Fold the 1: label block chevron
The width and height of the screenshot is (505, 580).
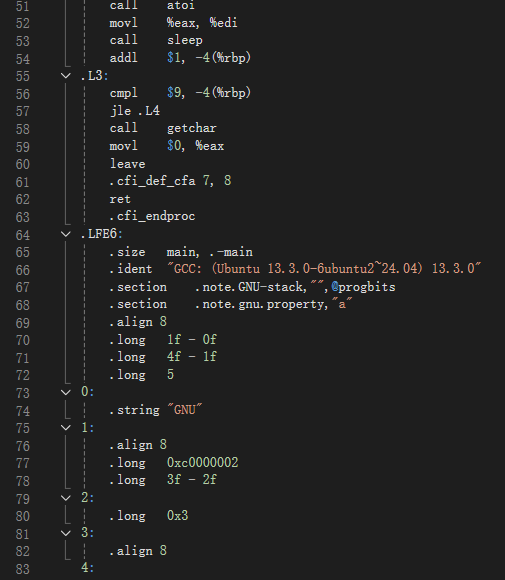coord(65,428)
